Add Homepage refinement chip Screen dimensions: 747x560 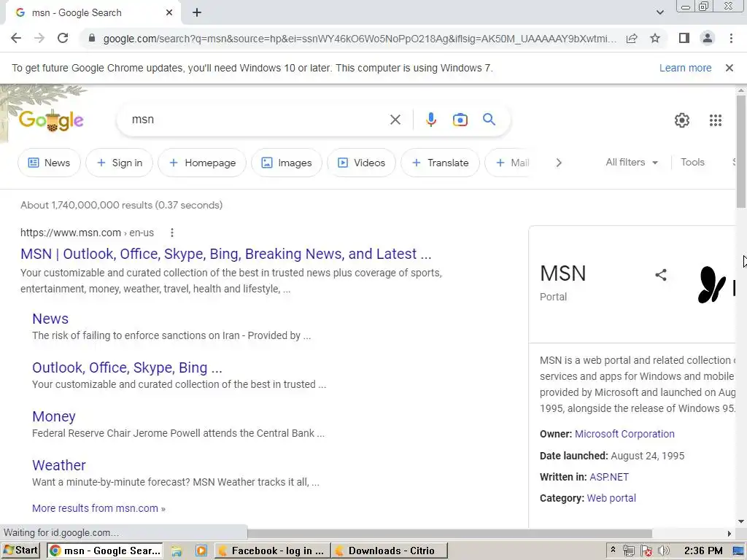coord(203,163)
